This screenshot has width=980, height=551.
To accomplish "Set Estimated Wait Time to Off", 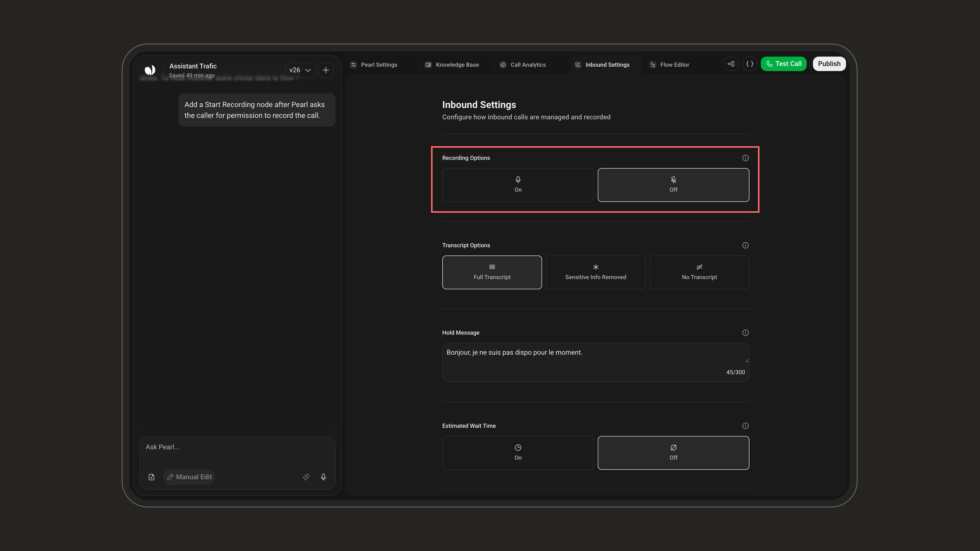I will [x=673, y=452].
